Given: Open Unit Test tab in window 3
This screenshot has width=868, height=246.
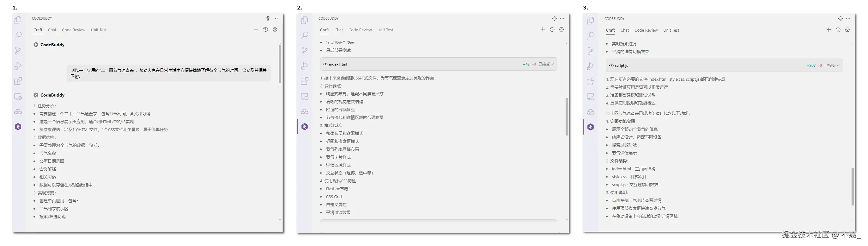Looking at the screenshot, I should pyautogui.click(x=671, y=30).
